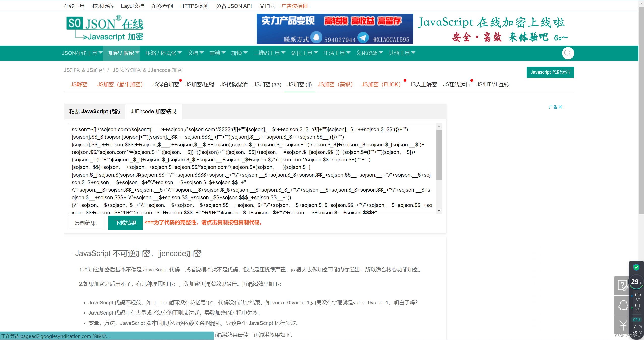The height and width of the screenshot is (340, 644).
Task: Open the feedback question-mark sidebar icon
Action: (x=622, y=286)
